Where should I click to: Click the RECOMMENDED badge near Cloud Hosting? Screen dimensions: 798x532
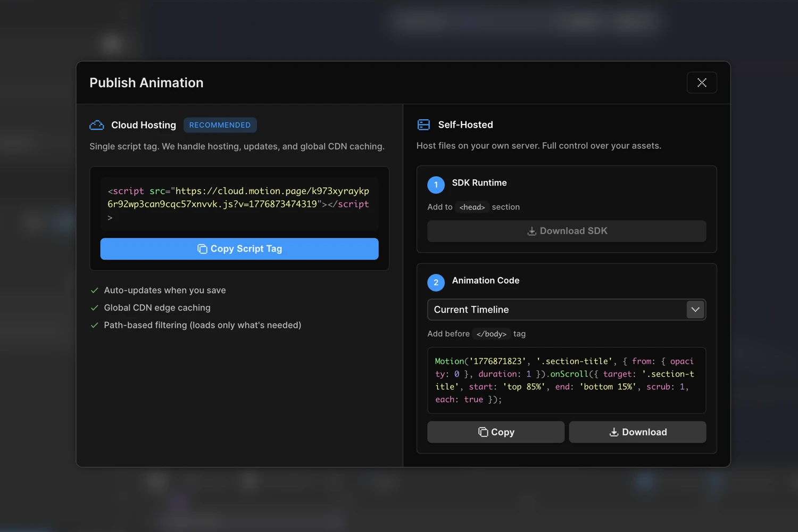[x=220, y=124]
